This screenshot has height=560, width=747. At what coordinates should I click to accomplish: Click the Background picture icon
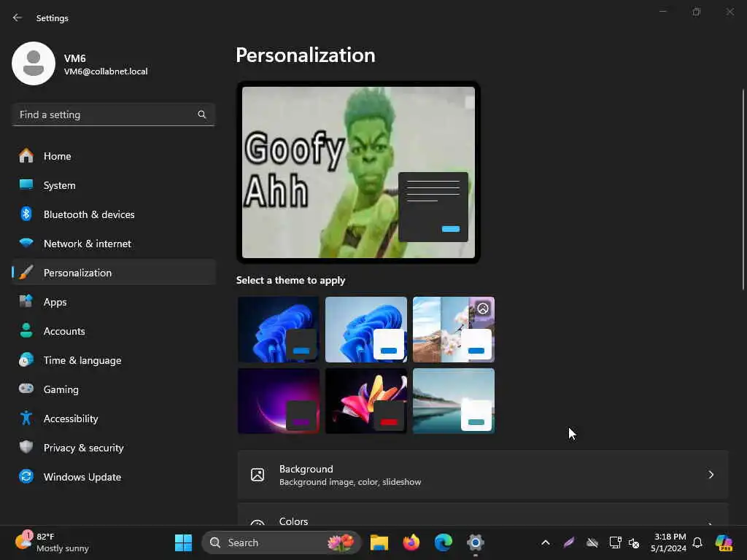click(x=258, y=475)
